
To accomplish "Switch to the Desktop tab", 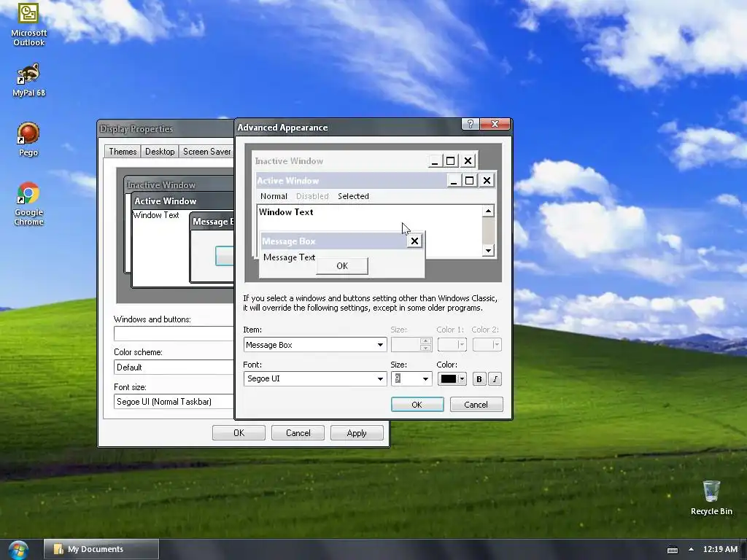I will 160,152.
